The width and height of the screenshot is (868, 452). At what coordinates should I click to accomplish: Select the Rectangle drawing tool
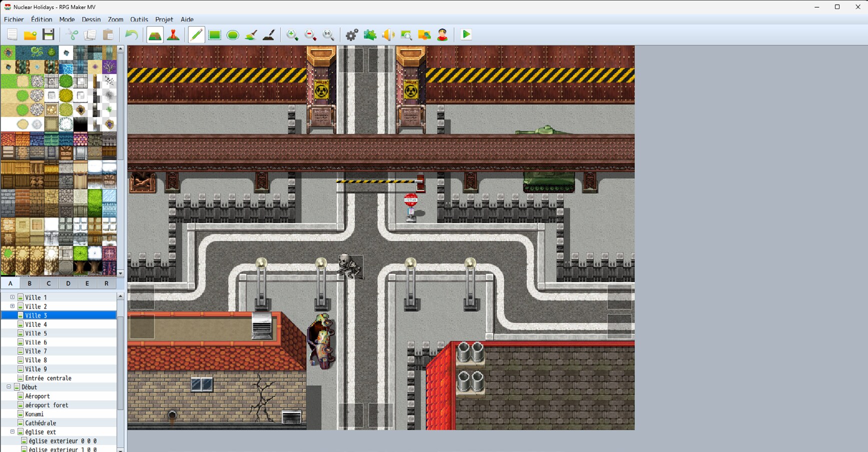pyautogui.click(x=215, y=34)
